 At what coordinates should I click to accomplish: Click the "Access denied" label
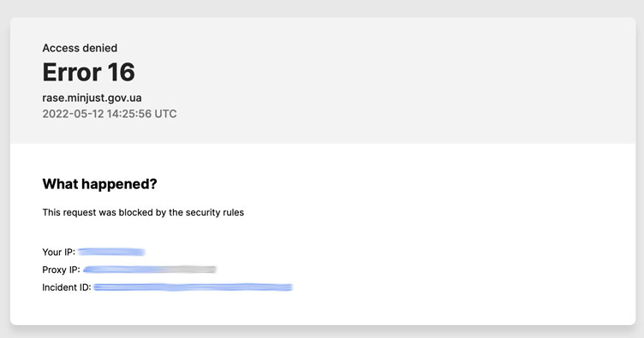tap(80, 48)
